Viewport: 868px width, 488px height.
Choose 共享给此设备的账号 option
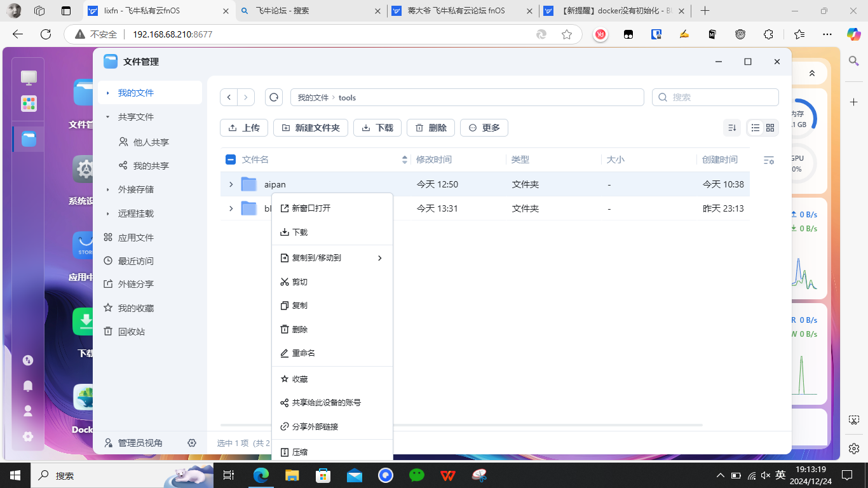pyautogui.click(x=332, y=403)
